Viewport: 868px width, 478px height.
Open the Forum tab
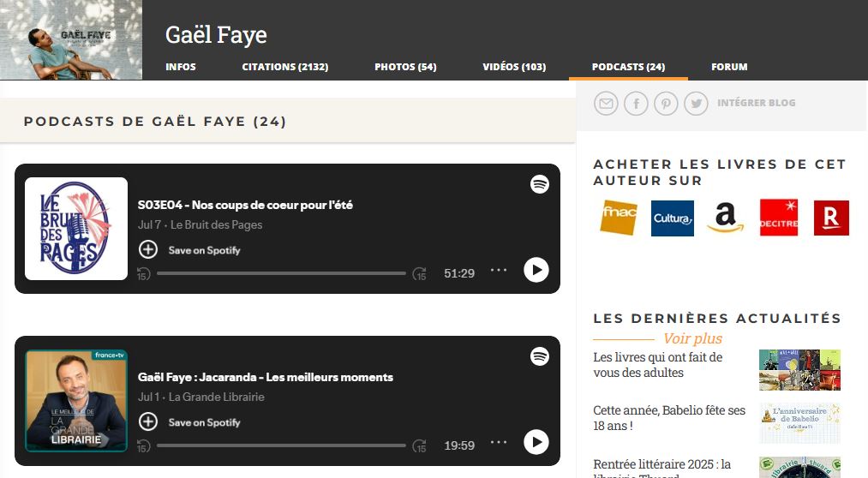[x=729, y=67]
